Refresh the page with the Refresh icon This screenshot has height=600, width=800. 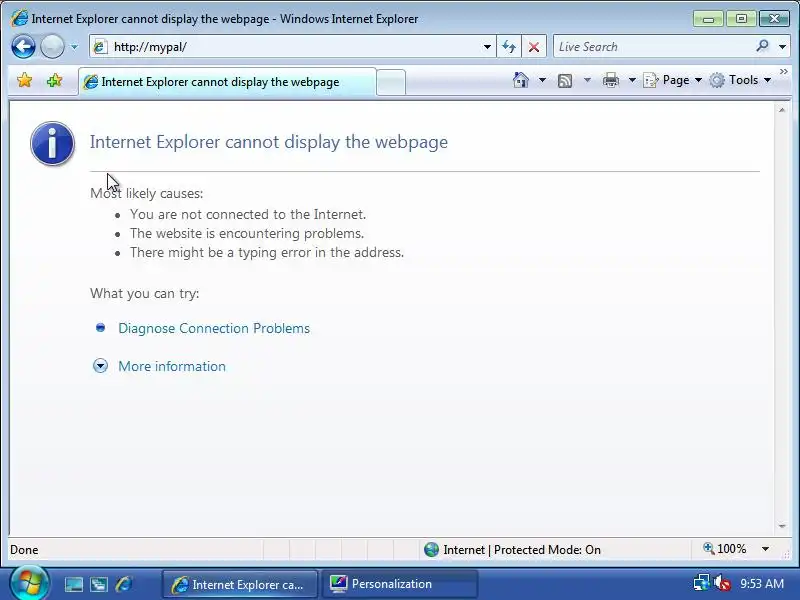509,47
